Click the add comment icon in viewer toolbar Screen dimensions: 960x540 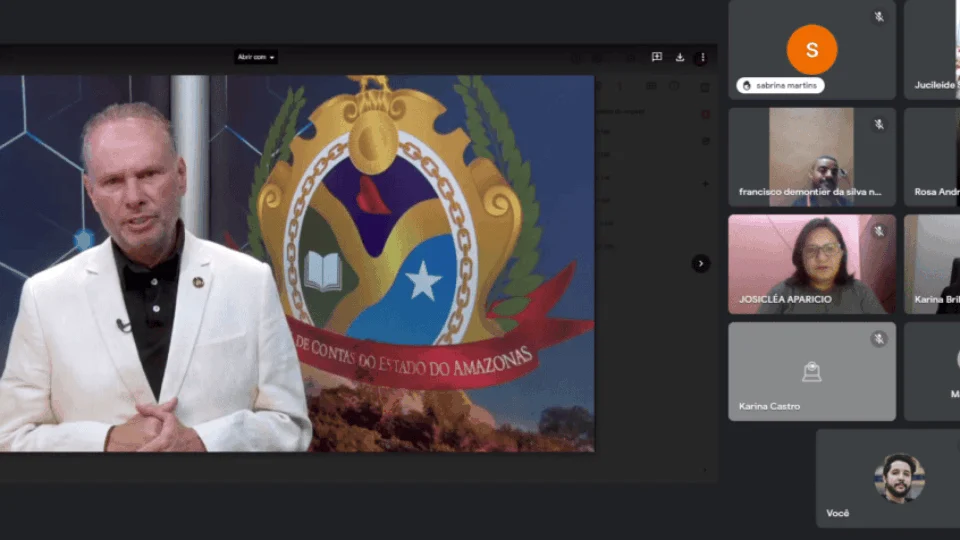click(x=657, y=57)
